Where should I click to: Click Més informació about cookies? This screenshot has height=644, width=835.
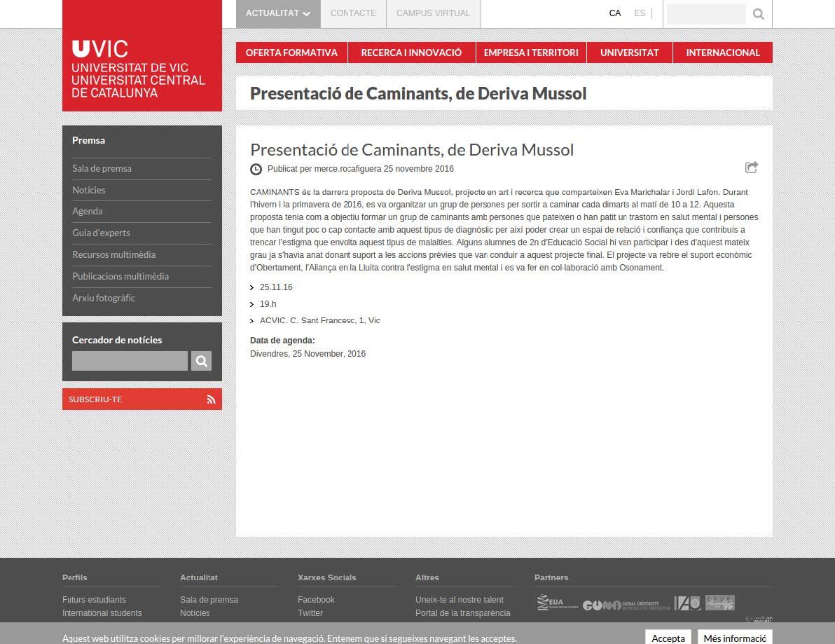(735, 638)
